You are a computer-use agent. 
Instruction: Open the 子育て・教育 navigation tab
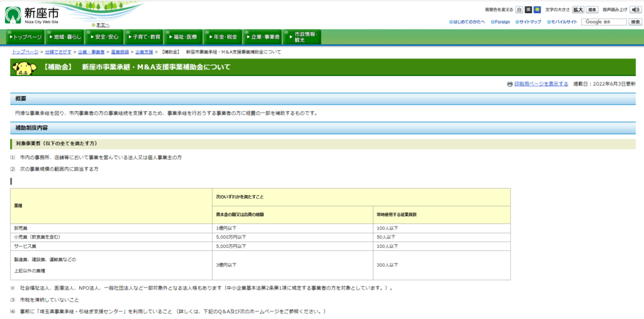point(144,37)
